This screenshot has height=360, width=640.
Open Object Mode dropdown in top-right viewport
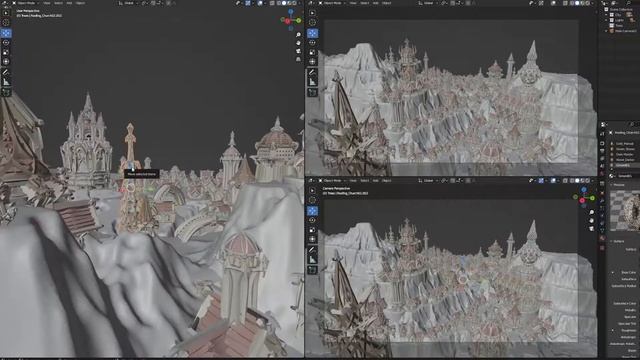click(x=331, y=3)
